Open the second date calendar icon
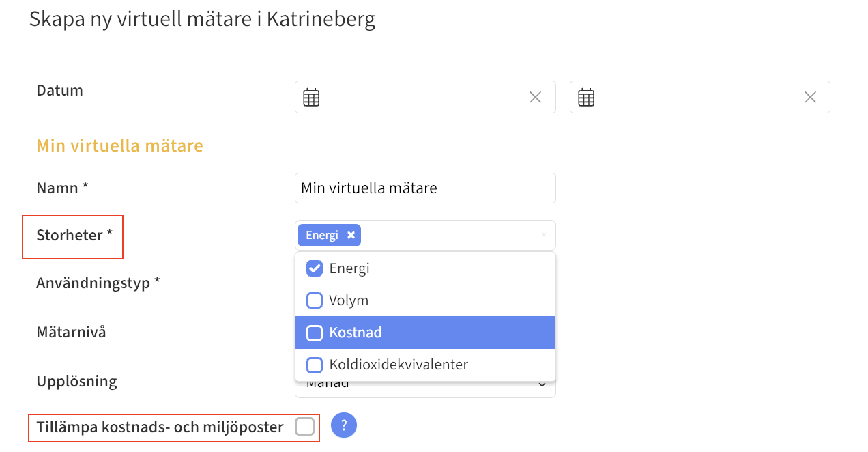The width and height of the screenshot is (868, 452). (x=586, y=98)
